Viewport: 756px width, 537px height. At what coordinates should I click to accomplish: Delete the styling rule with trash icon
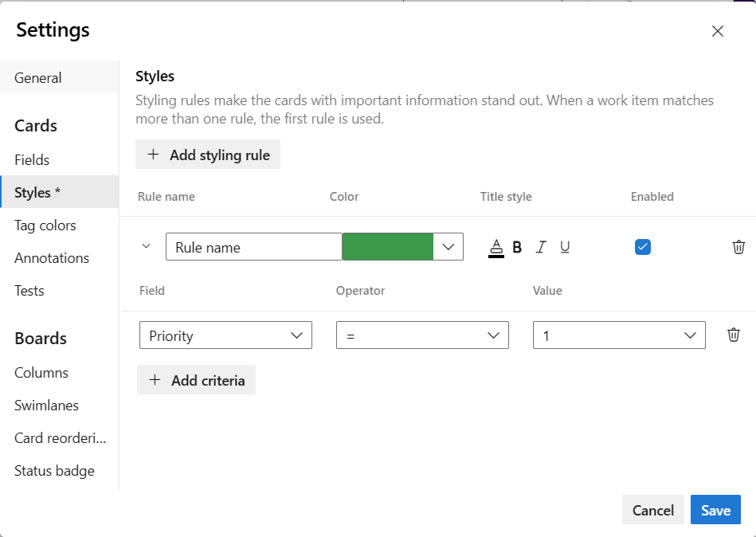click(738, 247)
